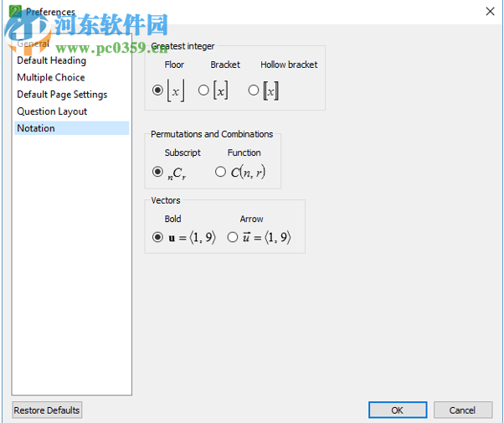Close the Preferences window
The image size is (504, 423).
click(490, 12)
